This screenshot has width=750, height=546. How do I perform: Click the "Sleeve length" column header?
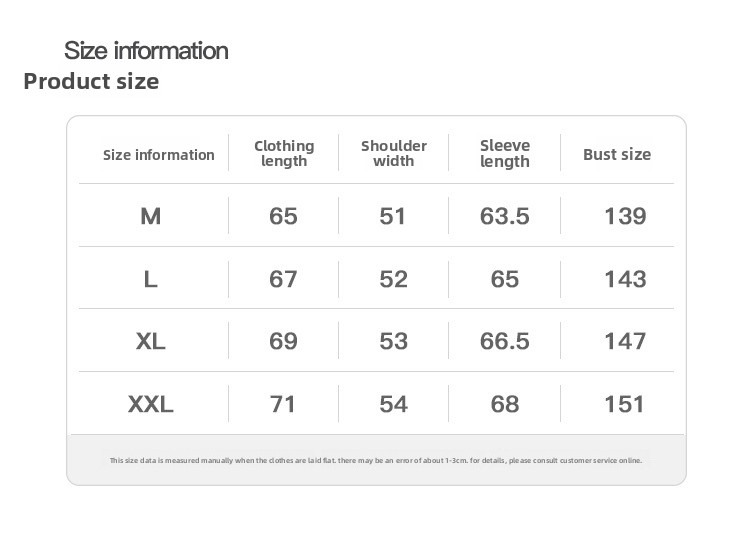pos(505,153)
